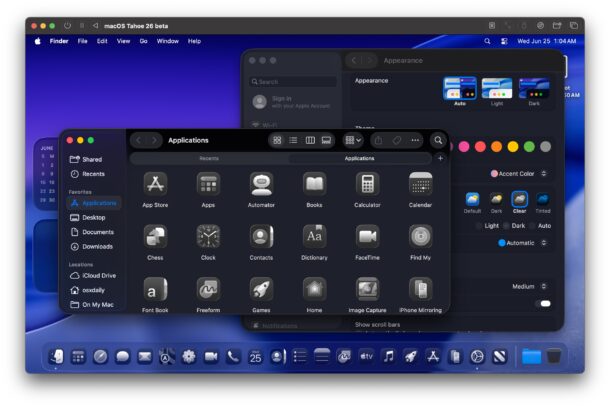This screenshot has width=610, height=407.
Task: Go forward in the Finder window
Action: [x=154, y=140]
